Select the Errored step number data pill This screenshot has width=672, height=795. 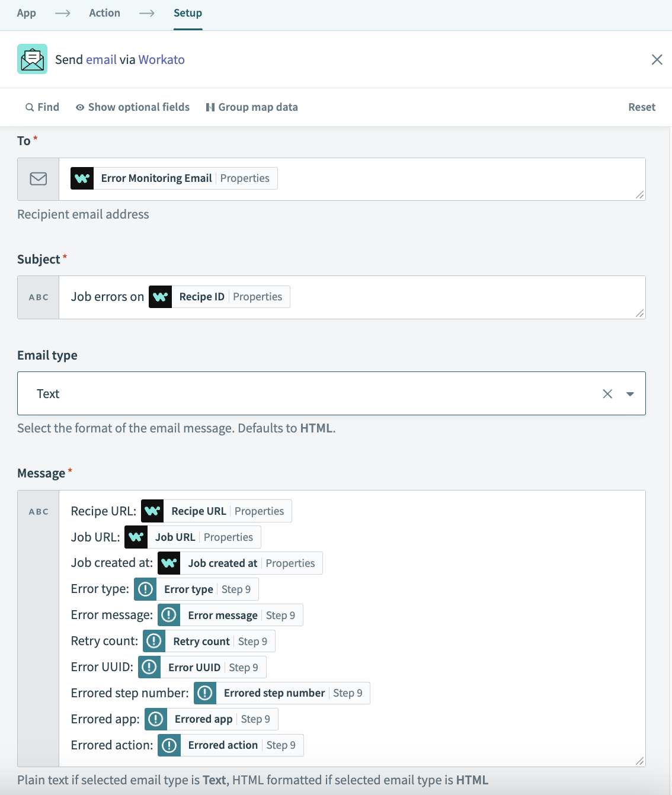[x=282, y=693]
